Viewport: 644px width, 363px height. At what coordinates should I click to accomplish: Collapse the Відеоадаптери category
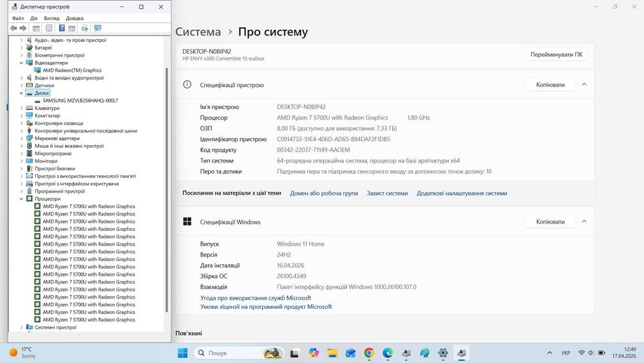point(21,63)
